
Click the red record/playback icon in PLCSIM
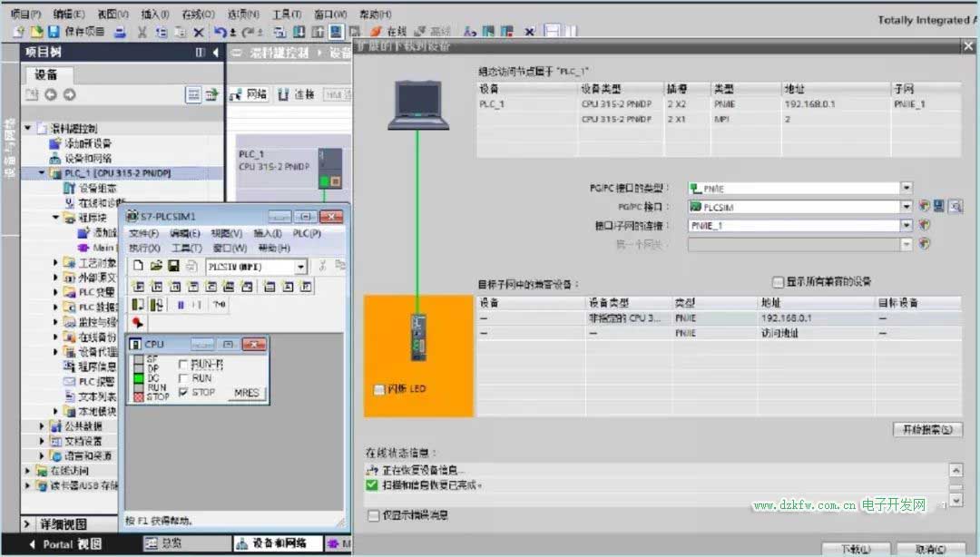pos(138,323)
